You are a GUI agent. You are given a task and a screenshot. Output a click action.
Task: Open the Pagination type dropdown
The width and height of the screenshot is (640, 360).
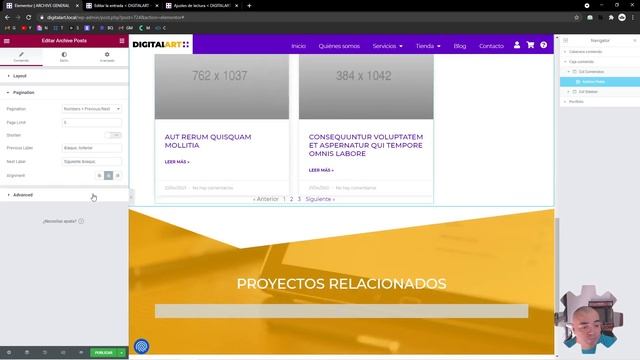[92, 109]
